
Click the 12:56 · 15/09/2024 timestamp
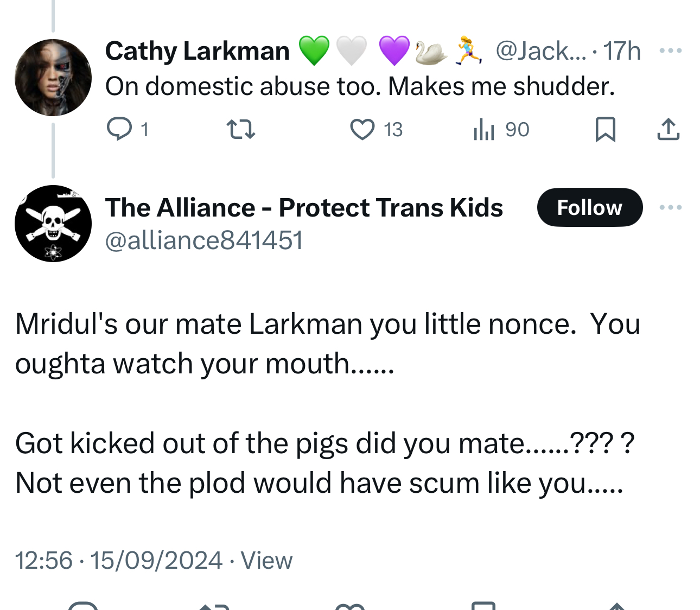pos(119,560)
